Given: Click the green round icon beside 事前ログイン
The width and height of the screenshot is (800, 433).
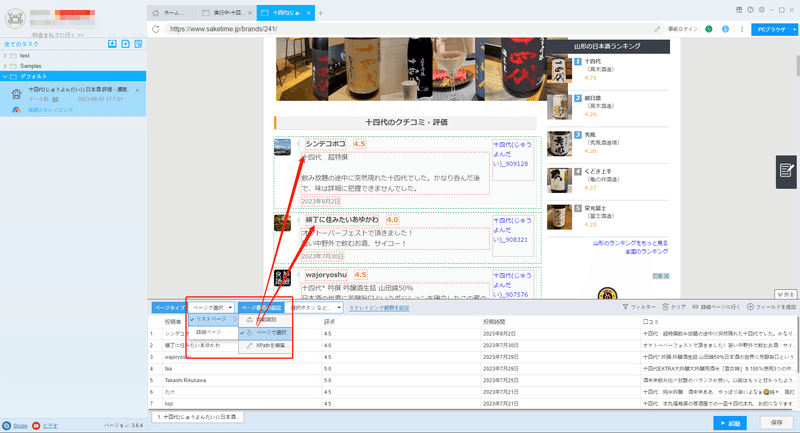Looking at the screenshot, I should pyautogui.click(x=709, y=29).
